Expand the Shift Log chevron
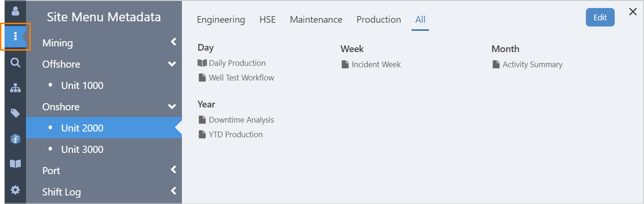Image resolution: width=644 pixels, height=204 pixels. pos(173,191)
